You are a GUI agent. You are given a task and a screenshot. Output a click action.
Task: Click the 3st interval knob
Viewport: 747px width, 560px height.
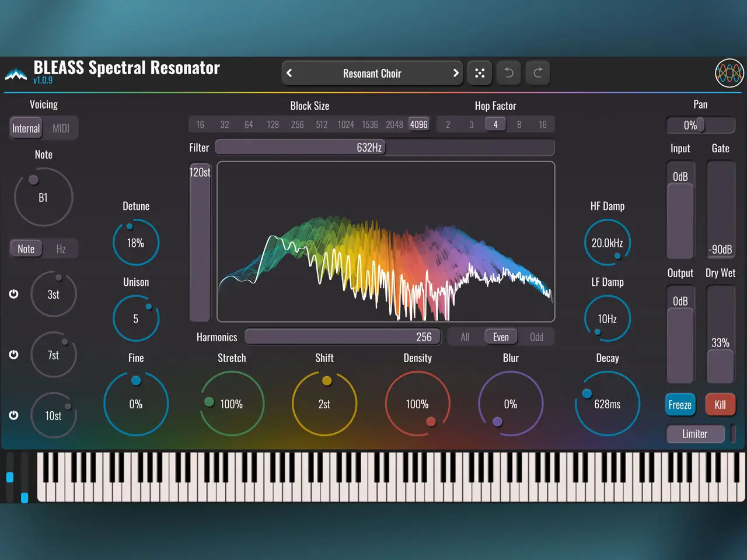[x=53, y=294]
